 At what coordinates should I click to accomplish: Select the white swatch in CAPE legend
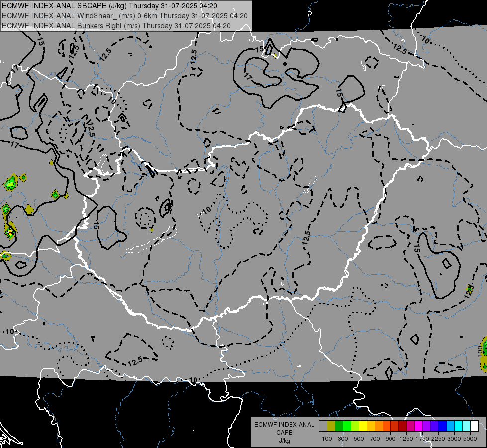tap(474, 426)
